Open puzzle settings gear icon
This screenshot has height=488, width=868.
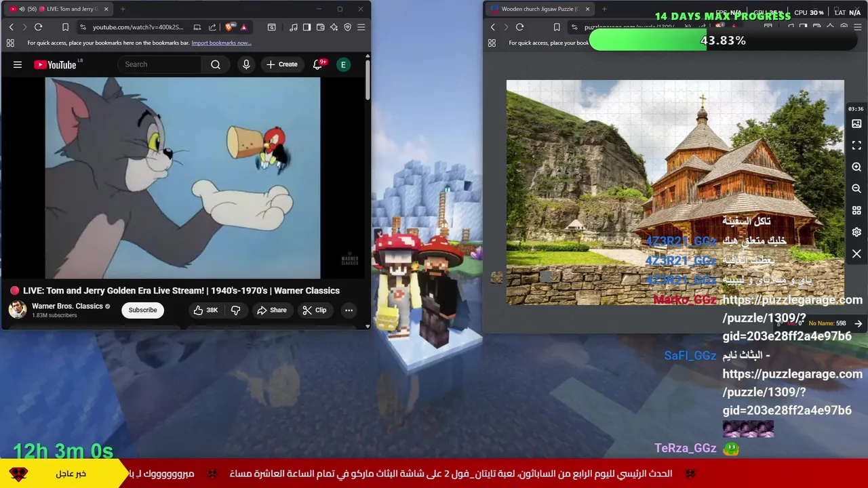coord(856,232)
